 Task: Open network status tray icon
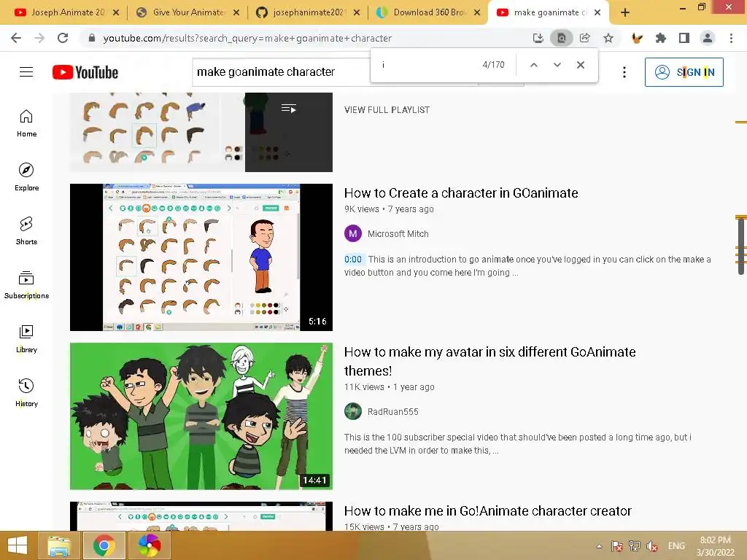click(x=634, y=546)
